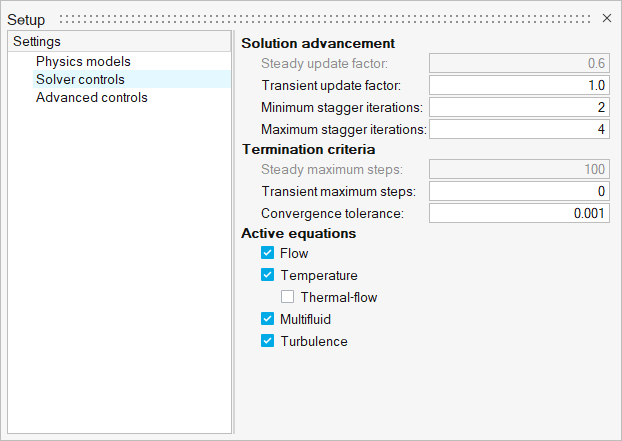622x441 pixels.
Task: Click the Steady update factor field
Action: [x=519, y=63]
